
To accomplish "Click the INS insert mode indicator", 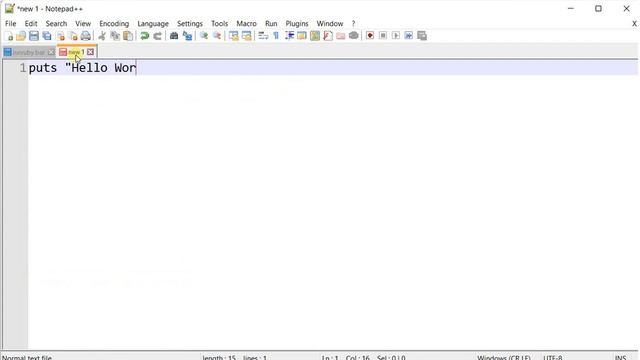I will pos(620,357).
